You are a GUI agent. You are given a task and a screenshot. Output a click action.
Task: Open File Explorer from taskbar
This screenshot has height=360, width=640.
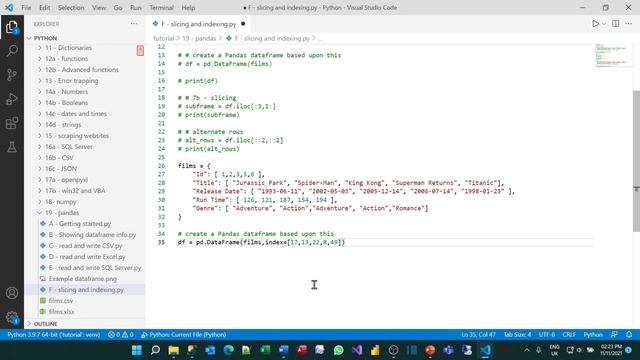coord(173,350)
